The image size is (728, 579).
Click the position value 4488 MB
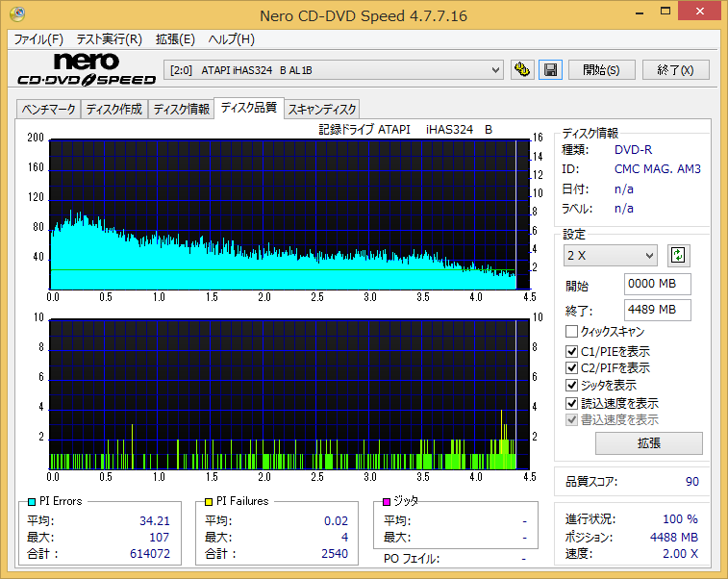coord(674,538)
